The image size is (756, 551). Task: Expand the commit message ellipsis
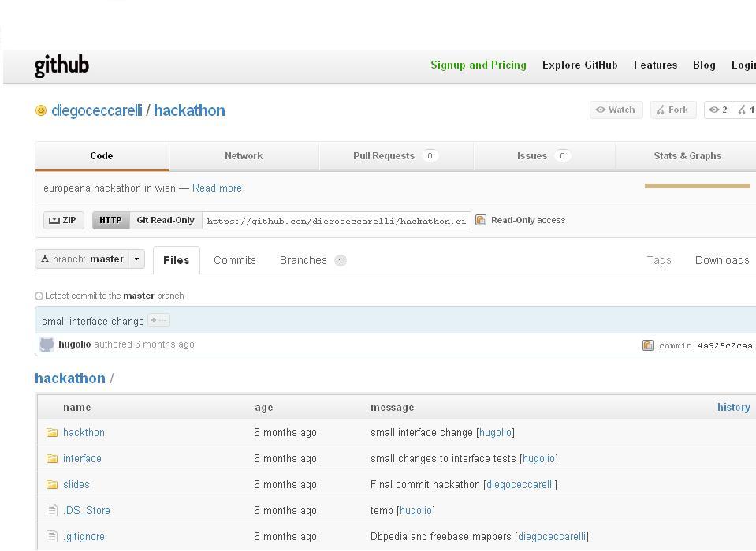158,321
